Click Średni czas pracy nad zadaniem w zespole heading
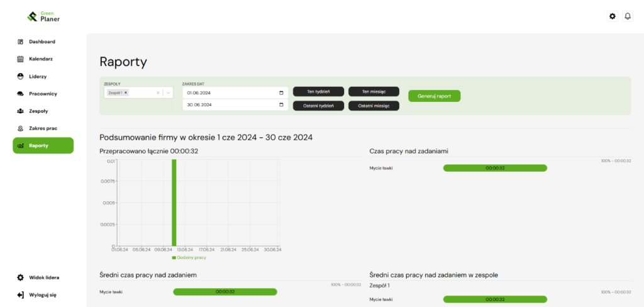The width and height of the screenshot is (644, 307). 434,275
